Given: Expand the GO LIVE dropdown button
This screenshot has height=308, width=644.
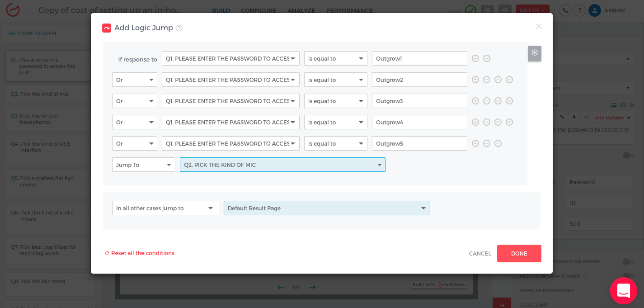Looking at the screenshot, I should click(533, 10).
